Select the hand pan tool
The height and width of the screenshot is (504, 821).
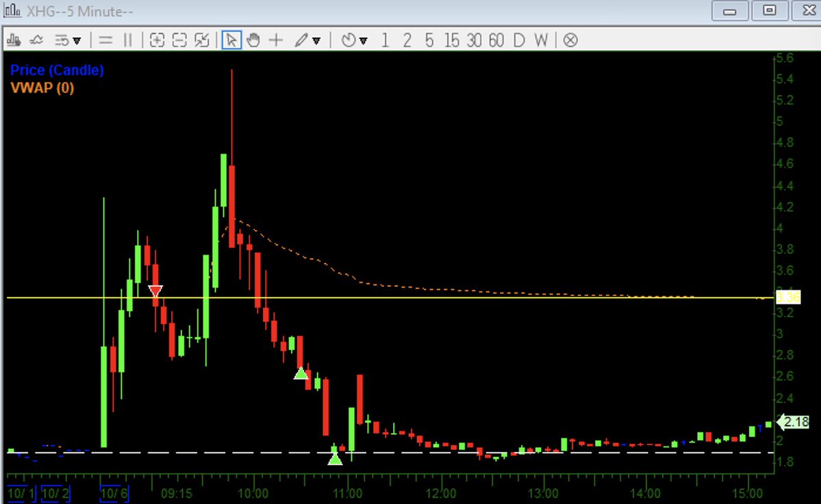point(253,40)
